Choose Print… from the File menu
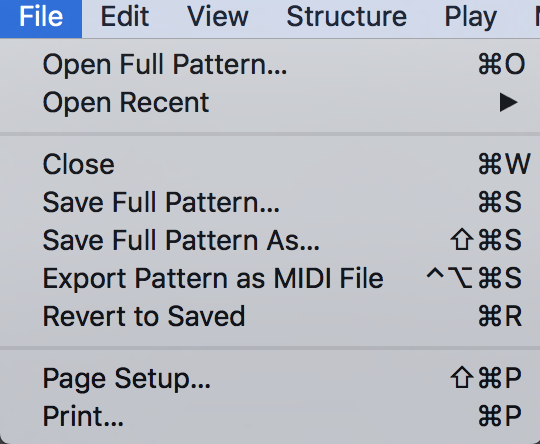The width and height of the screenshot is (540, 444). tap(270, 416)
